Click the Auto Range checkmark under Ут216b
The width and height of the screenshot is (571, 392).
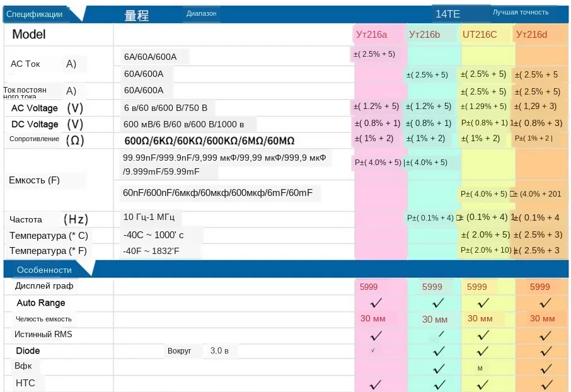(438, 303)
